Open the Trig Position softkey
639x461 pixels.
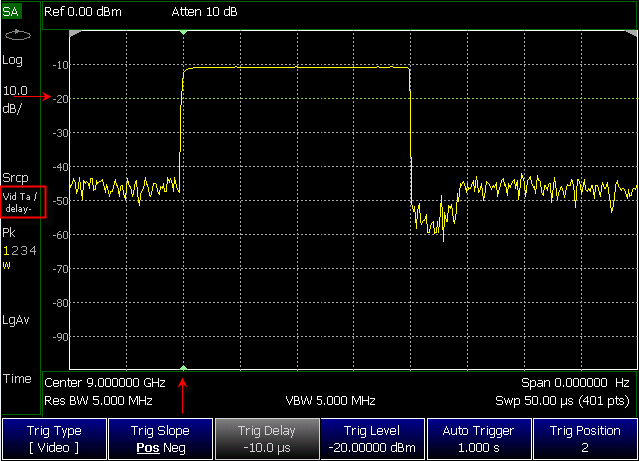click(585, 439)
